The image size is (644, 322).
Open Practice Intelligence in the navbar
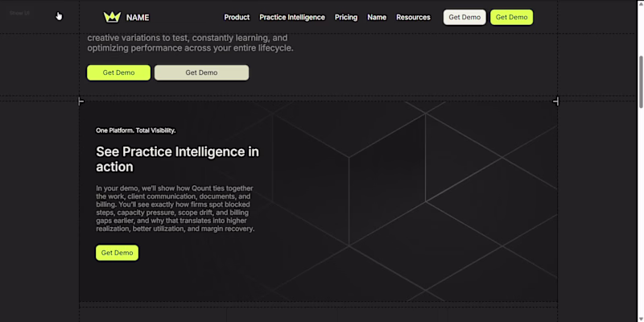[292, 17]
